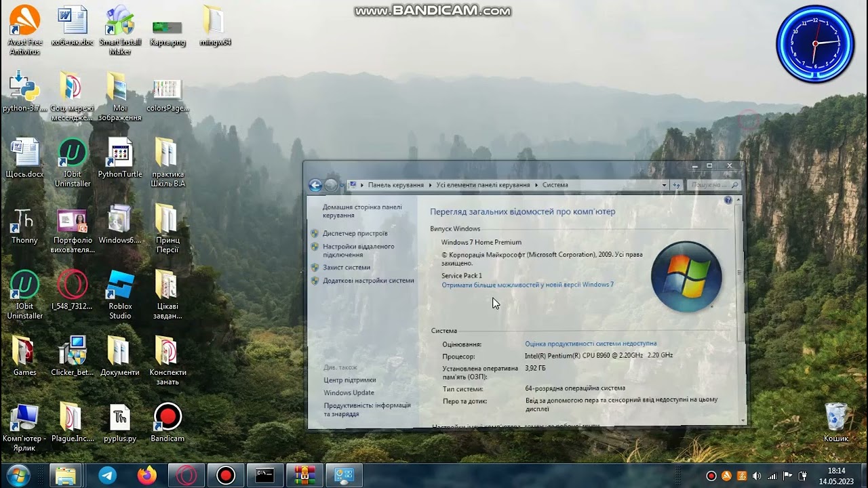Open Захист системи link
The height and width of the screenshot is (488, 868).
346,267
